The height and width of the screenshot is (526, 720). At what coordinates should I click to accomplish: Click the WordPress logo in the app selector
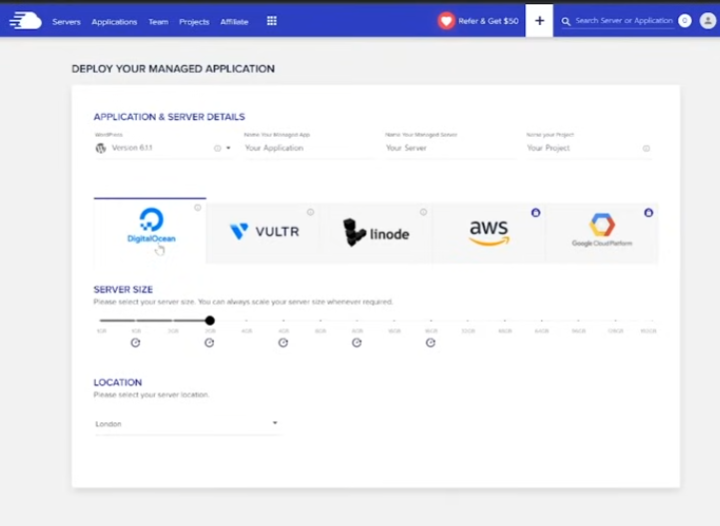101,148
